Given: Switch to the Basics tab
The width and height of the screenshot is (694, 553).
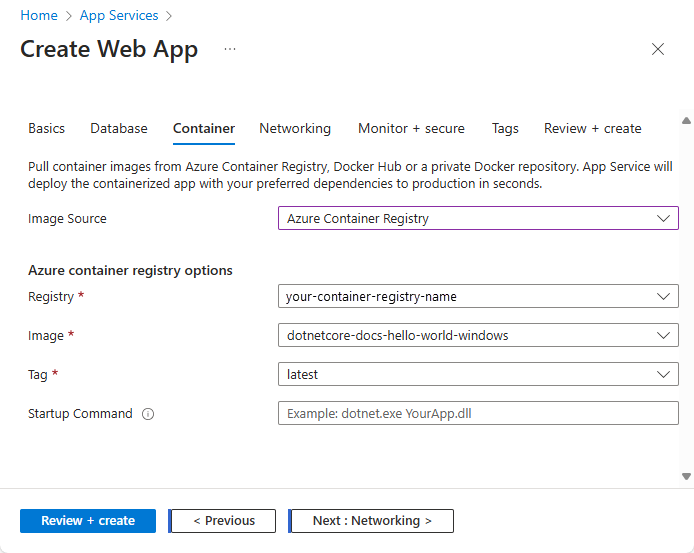Looking at the screenshot, I should (46, 128).
